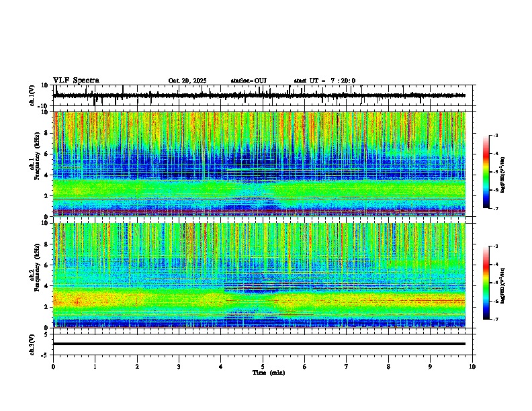532x411 pixels.
Task: Click time axis tick label "0"
Action: 53,367
